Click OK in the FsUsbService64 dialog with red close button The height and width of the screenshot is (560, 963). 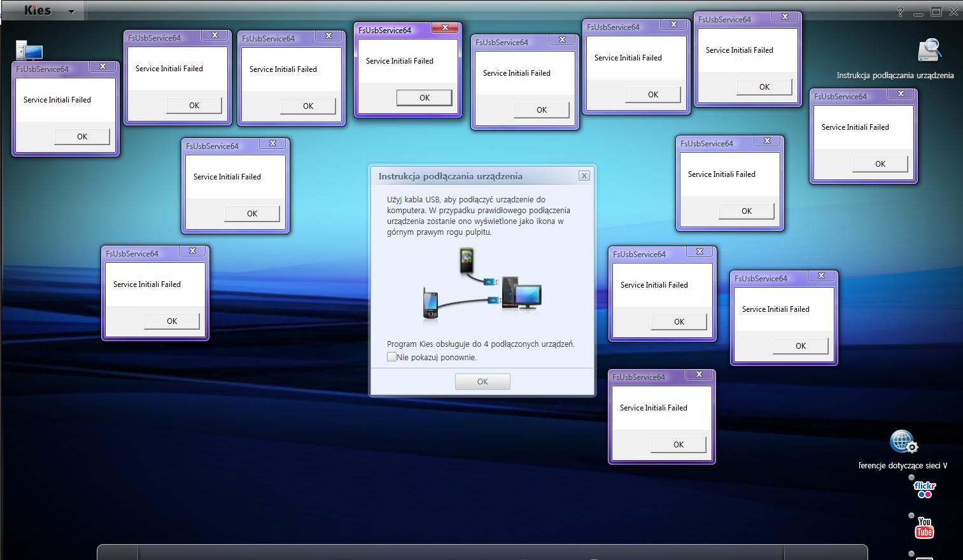pyautogui.click(x=425, y=97)
